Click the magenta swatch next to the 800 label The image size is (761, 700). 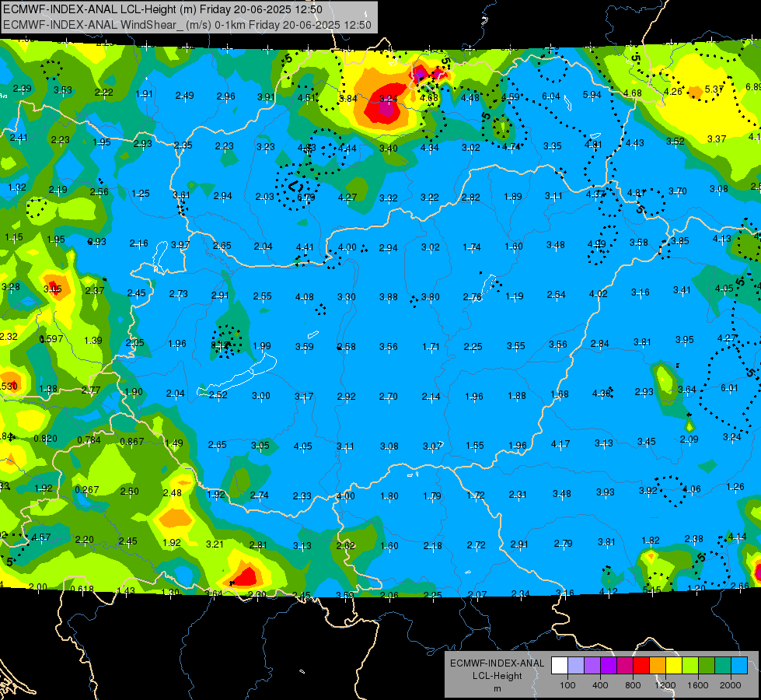(625, 666)
